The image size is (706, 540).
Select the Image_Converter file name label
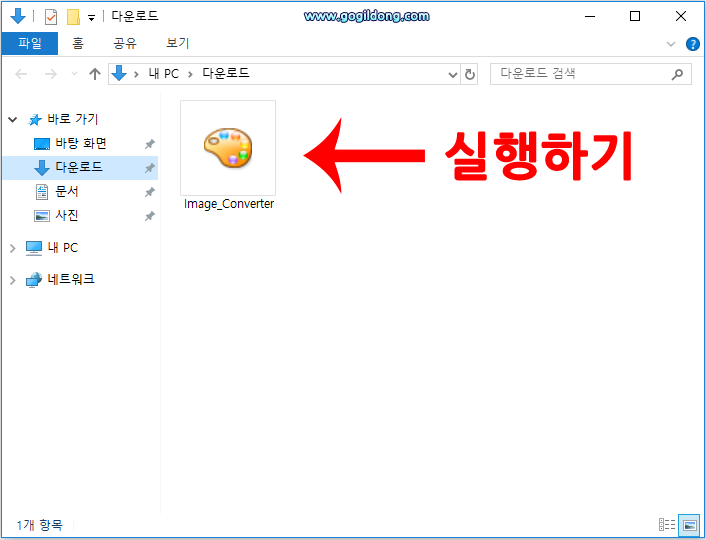(229, 204)
